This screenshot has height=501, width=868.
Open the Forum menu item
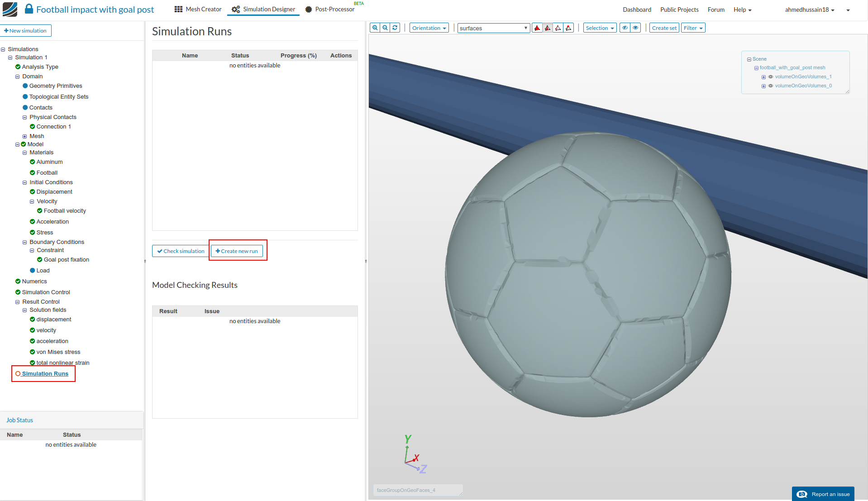pos(716,10)
